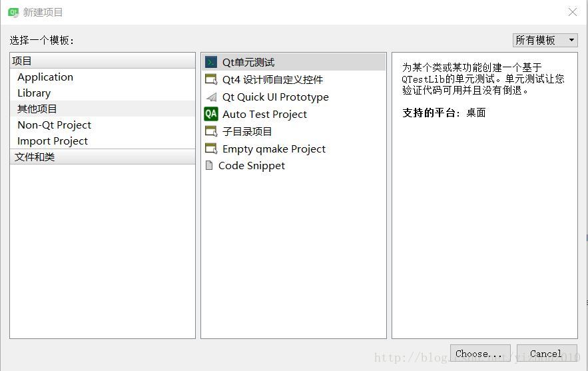Click the Qt Quick UI Prototype paper-plane icon

pos(211,97)
